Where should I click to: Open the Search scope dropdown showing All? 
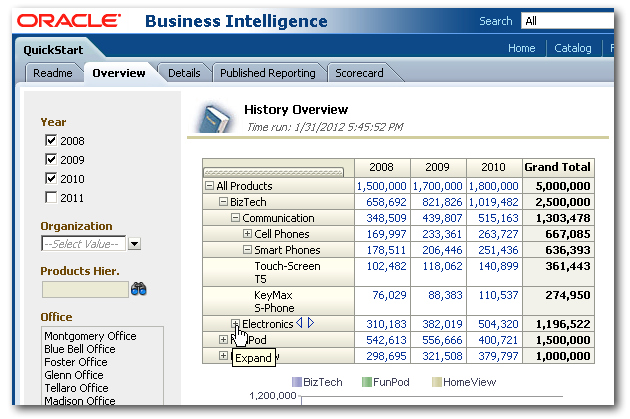[x=567, y=21]
